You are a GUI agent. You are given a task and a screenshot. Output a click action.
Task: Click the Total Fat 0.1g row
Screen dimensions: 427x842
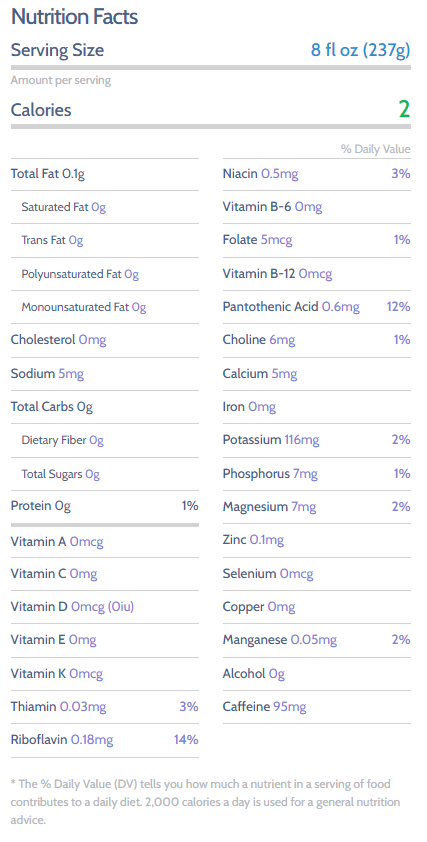coord(105,173)
